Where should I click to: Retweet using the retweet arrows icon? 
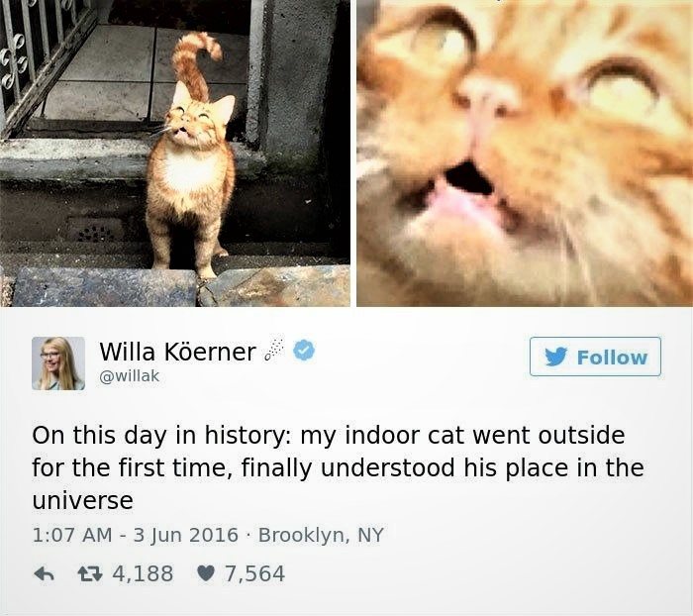(90, 574)
